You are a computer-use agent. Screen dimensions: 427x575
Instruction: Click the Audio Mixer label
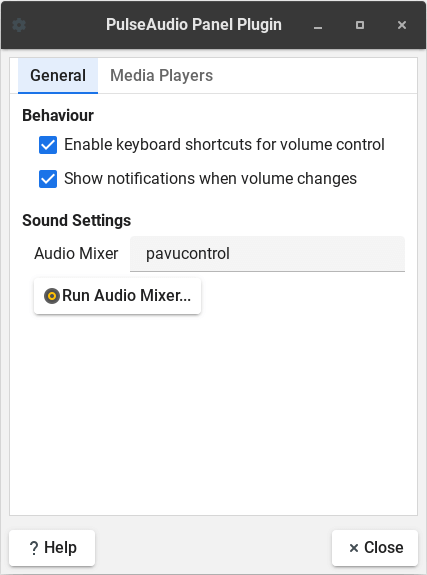click(76, 254)
